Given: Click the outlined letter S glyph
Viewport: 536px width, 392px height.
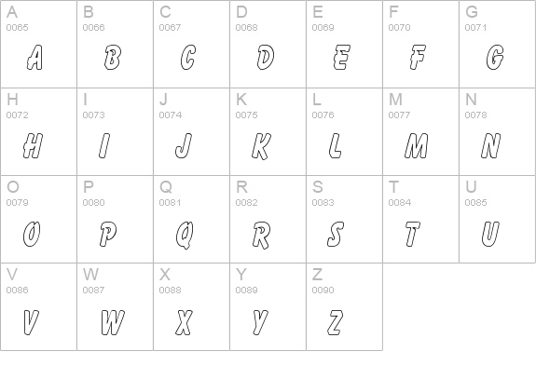Looking at the screenshot, I should pyautogui.click(x=336, y=234).
